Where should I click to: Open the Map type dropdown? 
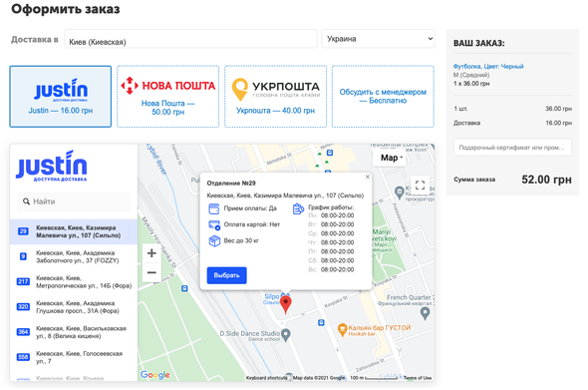[391, 158]
